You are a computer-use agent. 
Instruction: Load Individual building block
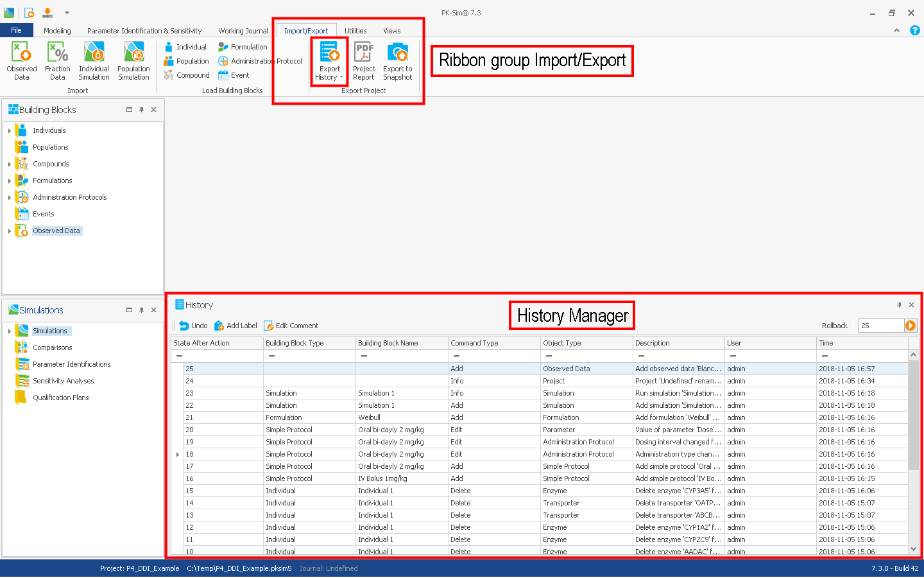[x=185, y=47]
